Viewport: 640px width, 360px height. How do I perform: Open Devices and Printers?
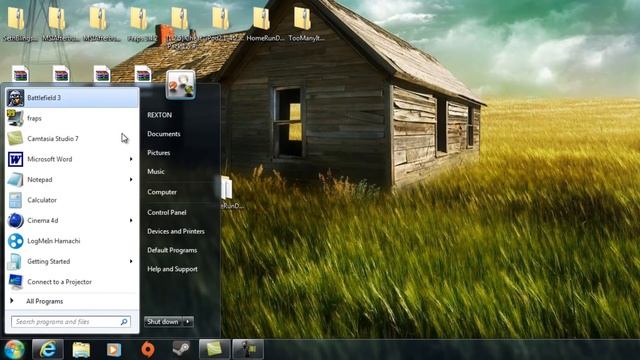pos(176,231)
